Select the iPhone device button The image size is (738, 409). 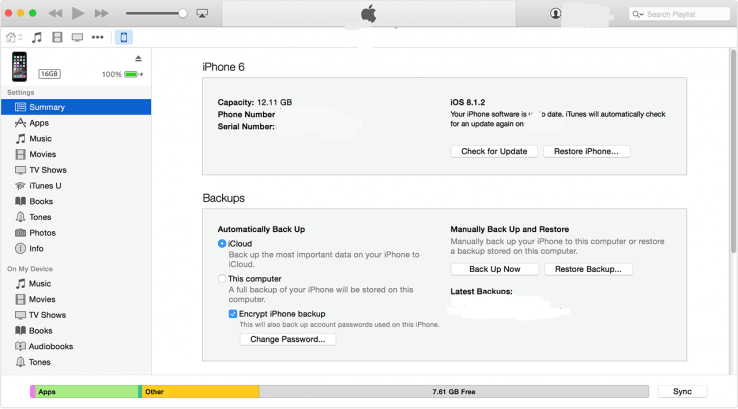(124, 37)
